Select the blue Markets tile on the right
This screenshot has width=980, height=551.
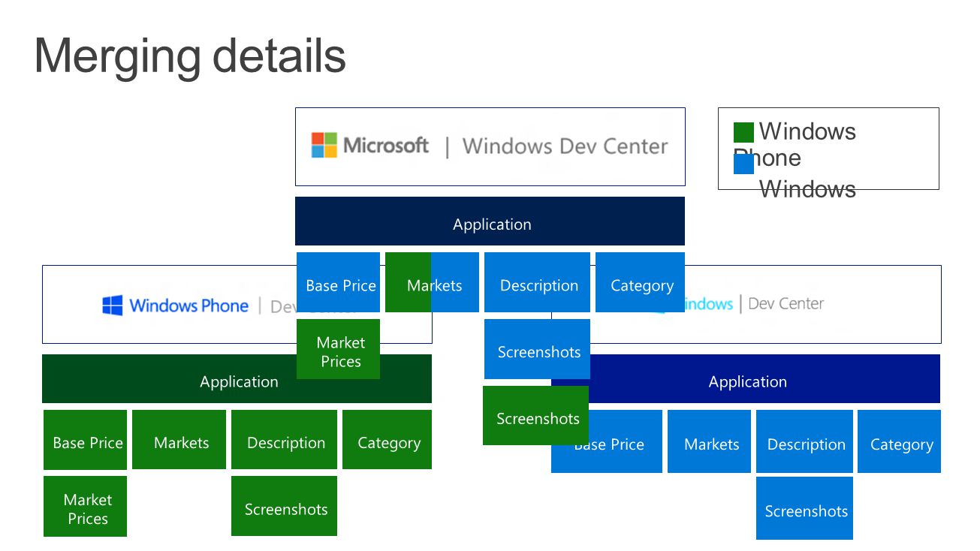click(x=709, y=441)
